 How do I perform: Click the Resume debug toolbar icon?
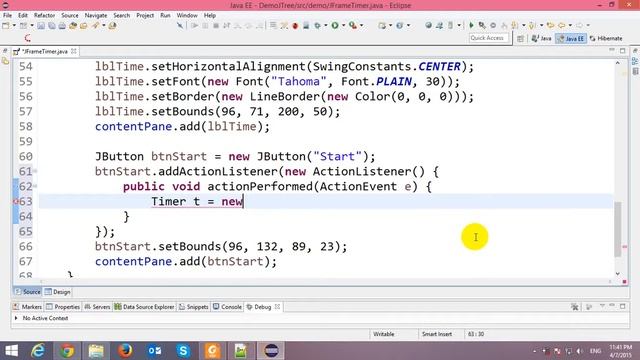tap(194, 25)
